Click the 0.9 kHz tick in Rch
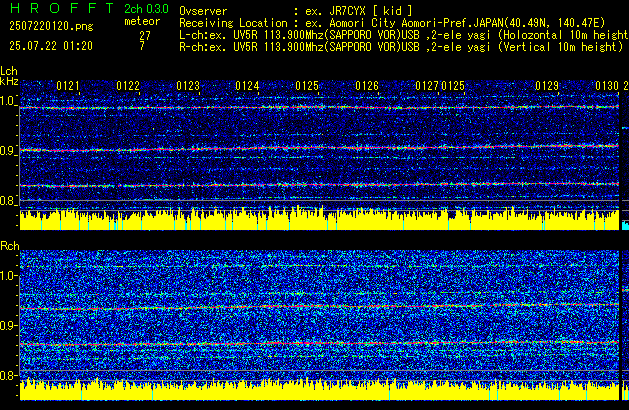This screenshot has width=629, height=410. (8, 325)
